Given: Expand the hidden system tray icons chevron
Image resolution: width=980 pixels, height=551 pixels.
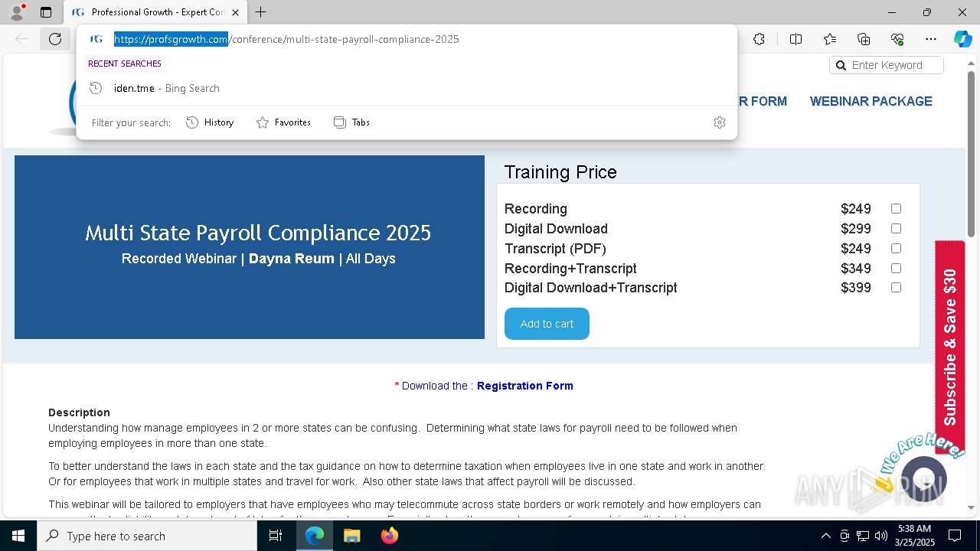Looking at the screenshot, I should click(x=825, y=536).
